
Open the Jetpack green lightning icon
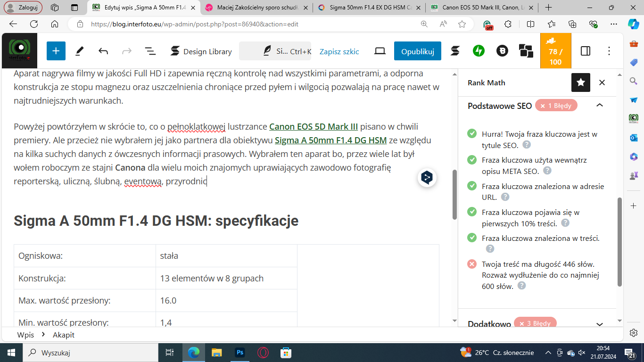[x=479, y=51]
